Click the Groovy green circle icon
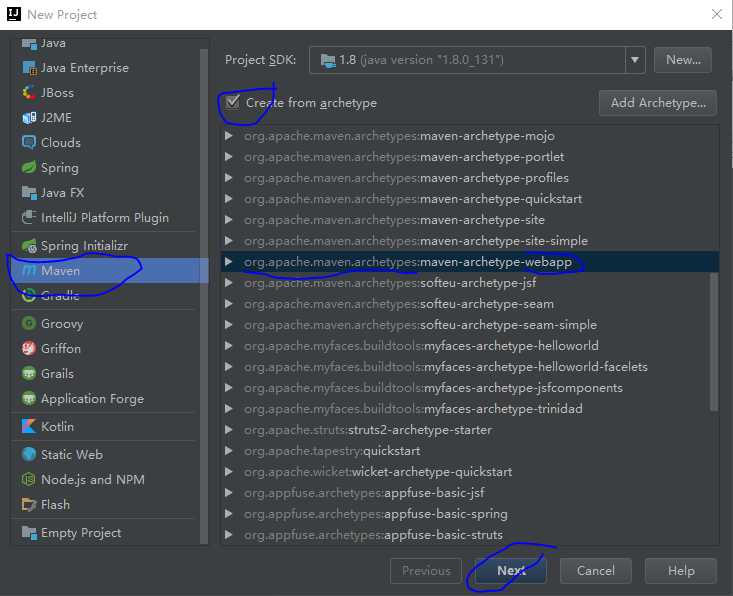 29,323
